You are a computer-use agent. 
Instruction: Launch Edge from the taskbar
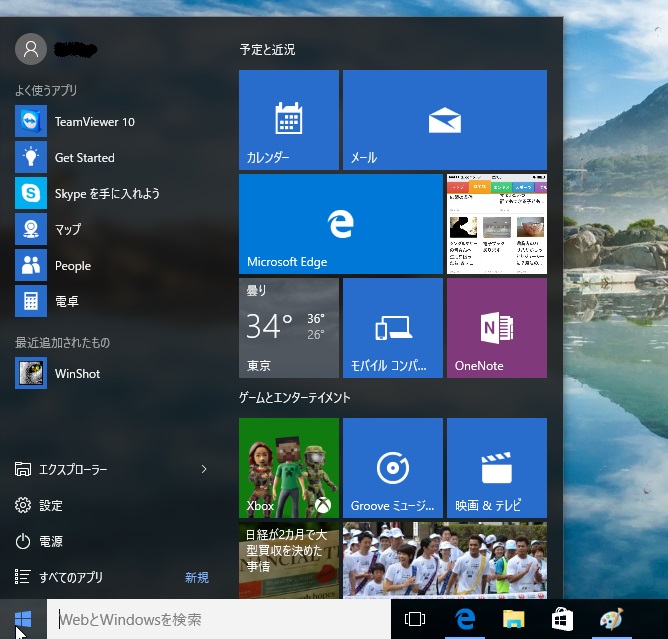tap(465, 619)
